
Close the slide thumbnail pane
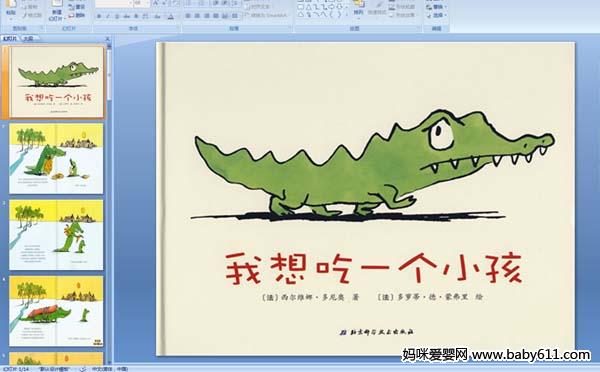tap(108, 38)
